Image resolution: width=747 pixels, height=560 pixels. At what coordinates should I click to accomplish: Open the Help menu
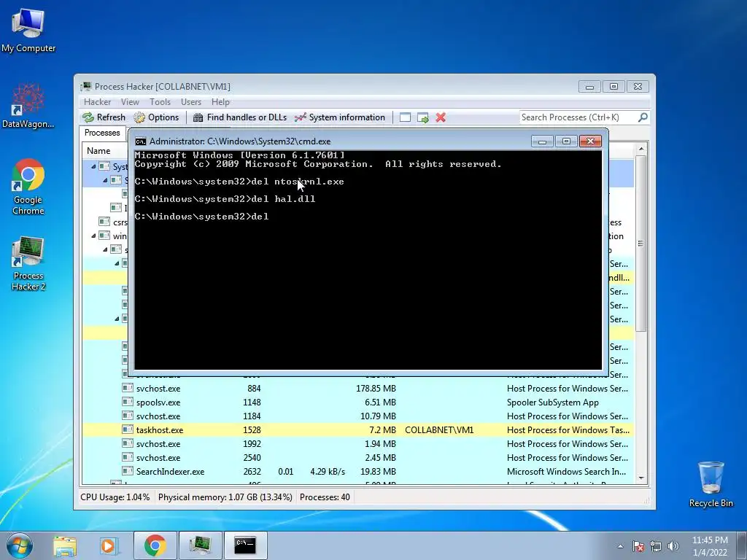tap(220, 102)
